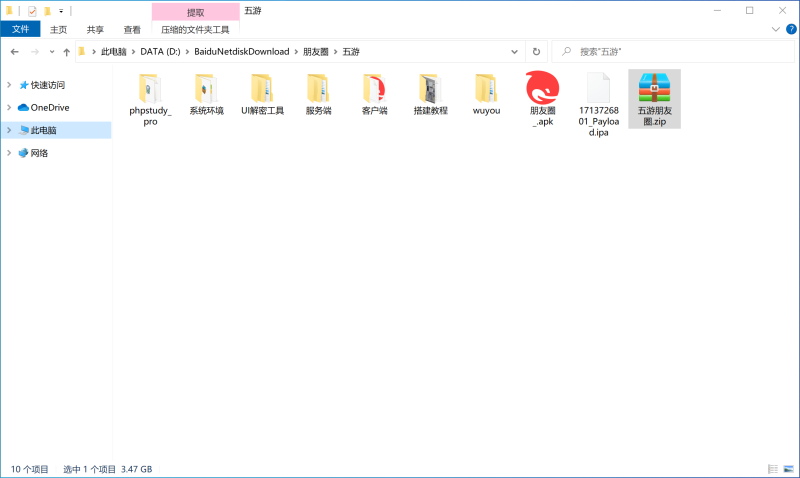The height and width of the screenshot is (478, 800).
Task: Open the 文件 menu tab
Action: pyautogui.click(x=20, y=30)
